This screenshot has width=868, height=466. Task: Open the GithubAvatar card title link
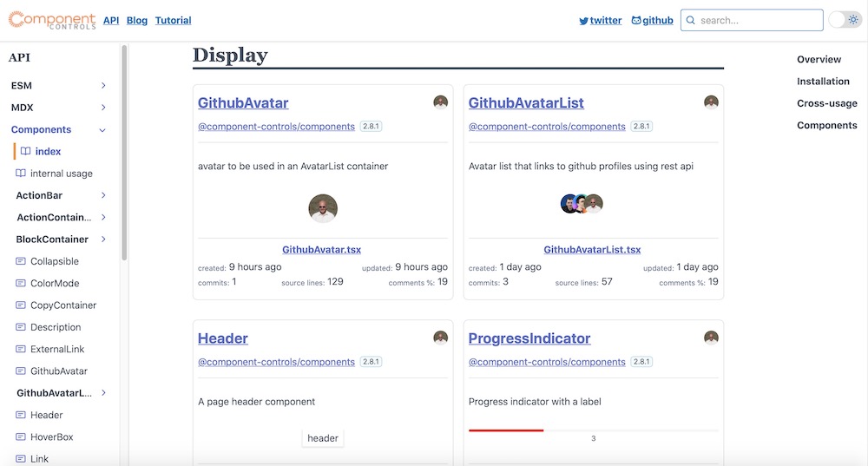coord(243,103)
